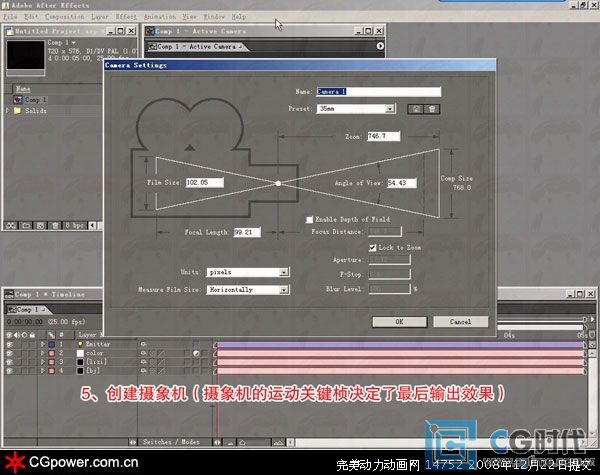This screenshot has height=475, width=600.
Task: Hide the color layer with its eye toggle
Action: [9, 353]
